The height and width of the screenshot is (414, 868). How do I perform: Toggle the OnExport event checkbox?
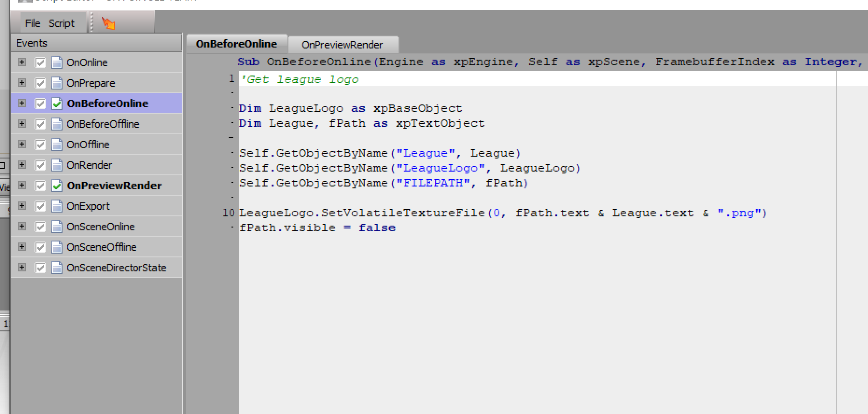click(x=40, y=206)
